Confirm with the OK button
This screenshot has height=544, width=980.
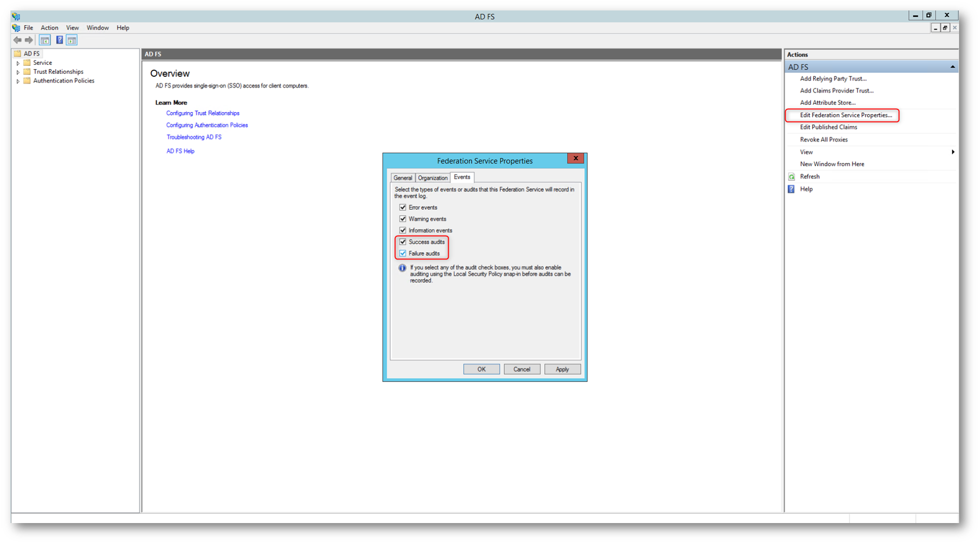pos(481,369)
